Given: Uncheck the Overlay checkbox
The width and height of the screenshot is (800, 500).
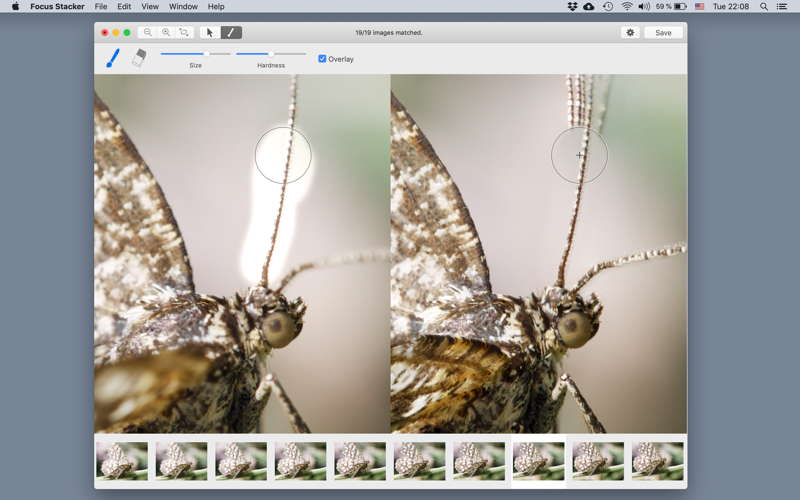Looking at the screenshot, I should point(322,59).
